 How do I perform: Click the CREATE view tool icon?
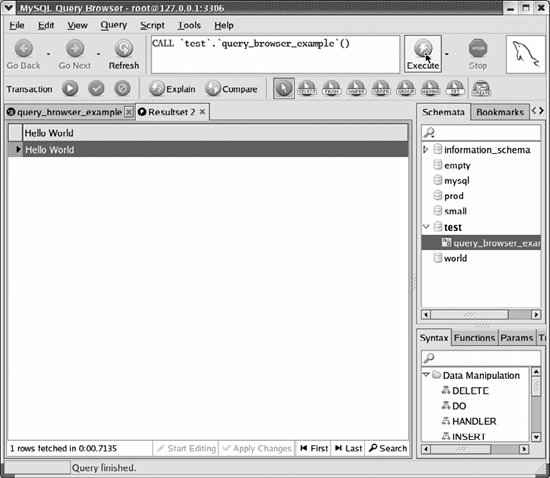(x=481, y=88)
